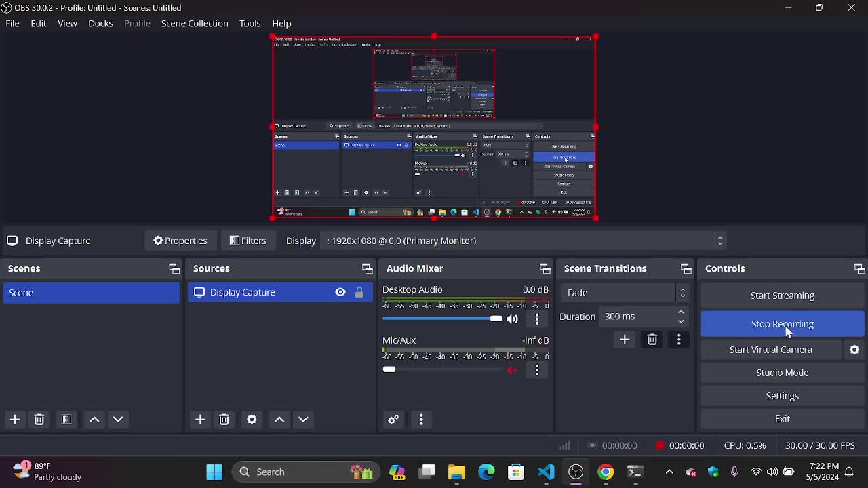
Task: Mute Desktop Audio speaker icon
Action: (513, 319)
